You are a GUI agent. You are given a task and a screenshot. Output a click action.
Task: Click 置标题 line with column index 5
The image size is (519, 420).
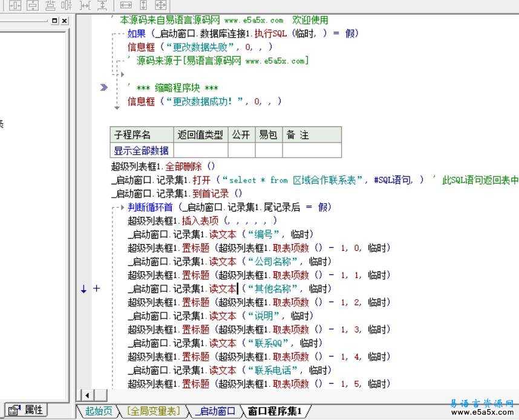pyautogui.click(x=259, y=384)
